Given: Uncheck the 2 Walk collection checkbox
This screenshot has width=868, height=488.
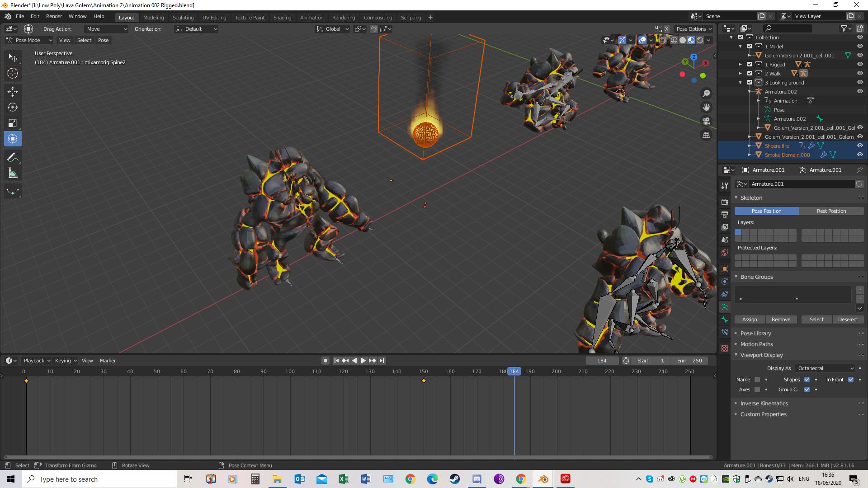Looking at the screenshot, I should pos(750,74).
